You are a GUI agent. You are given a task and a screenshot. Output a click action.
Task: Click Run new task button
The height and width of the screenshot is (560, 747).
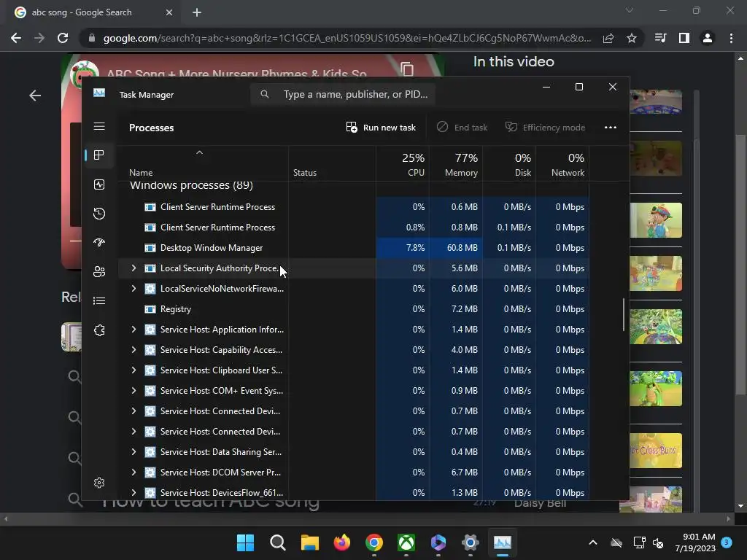click(x=381, y=127)
